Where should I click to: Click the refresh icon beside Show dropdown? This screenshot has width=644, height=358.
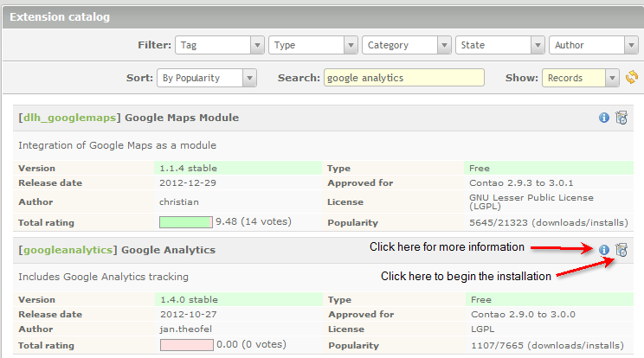[632, 78]
